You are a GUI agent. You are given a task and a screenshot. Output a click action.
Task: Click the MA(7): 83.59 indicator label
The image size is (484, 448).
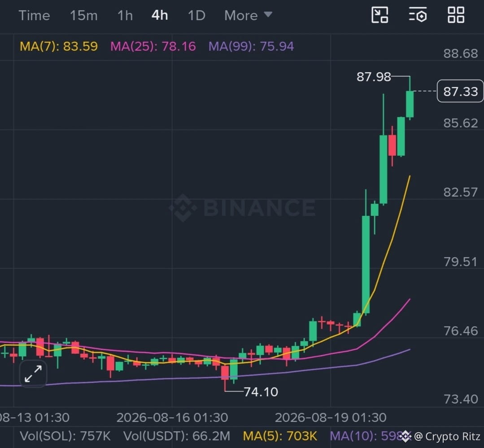tap(59, 47)
